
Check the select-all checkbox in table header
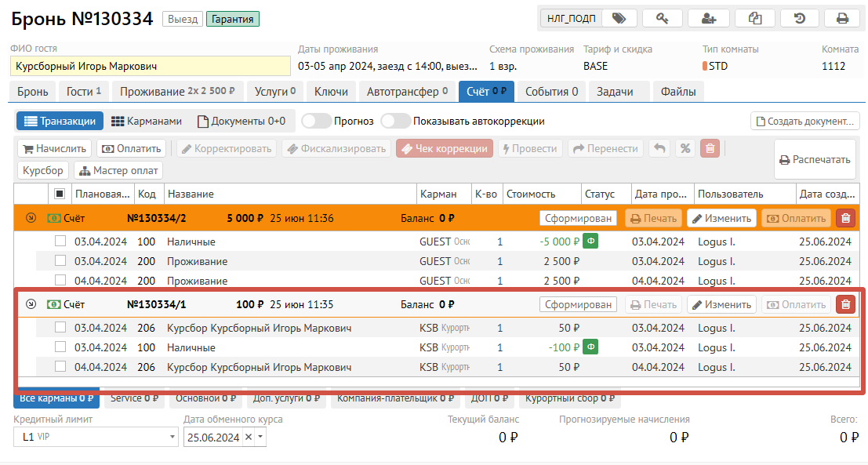point(60,194)
